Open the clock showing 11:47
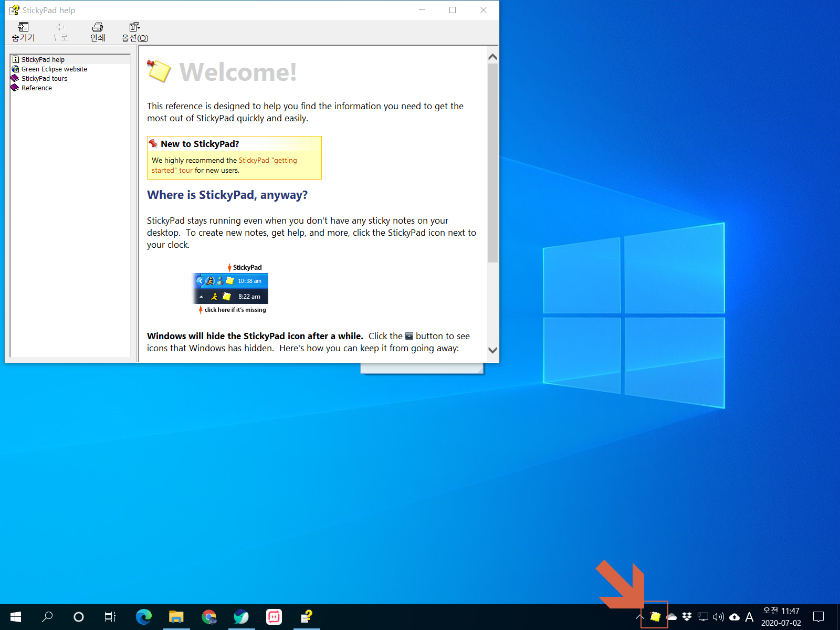The height and width of the screenshot is (630, 840). pos(781,617)
